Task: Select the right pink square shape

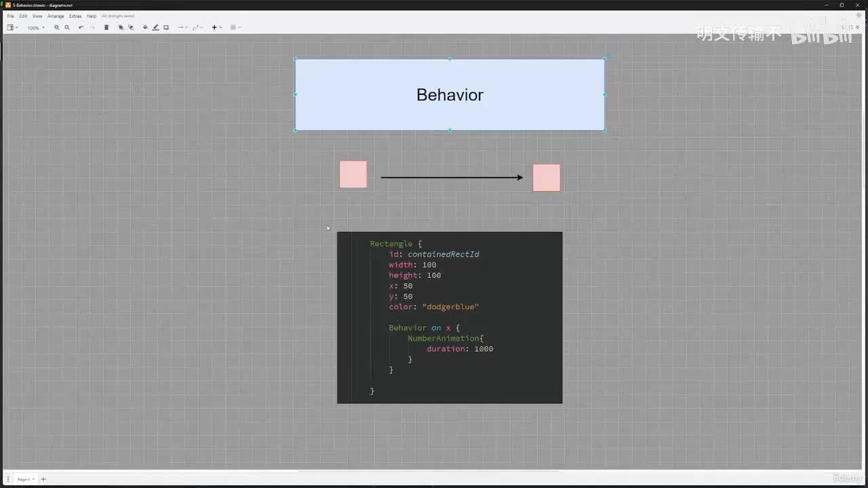Action: (x=547, y=178)
